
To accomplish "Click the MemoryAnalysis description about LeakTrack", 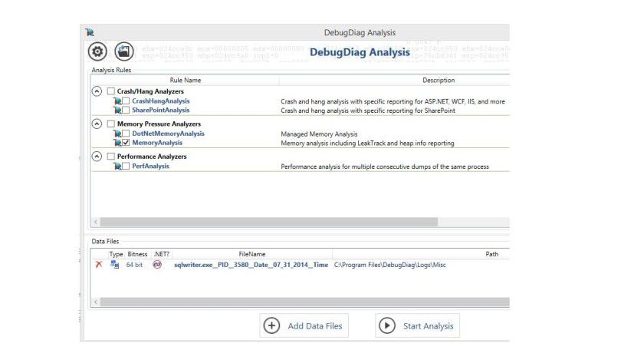I will click(x=367, y=143).
